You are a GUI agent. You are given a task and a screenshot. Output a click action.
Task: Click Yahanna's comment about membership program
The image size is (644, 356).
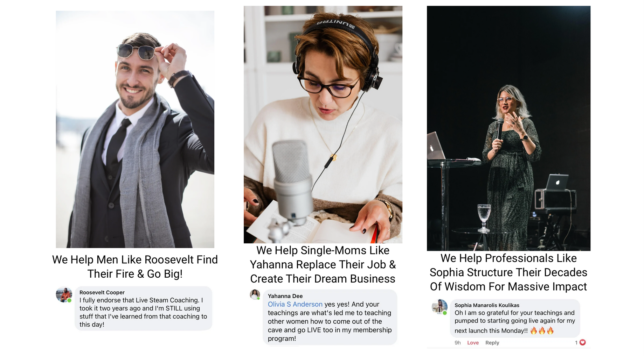[x=330, y=317]
